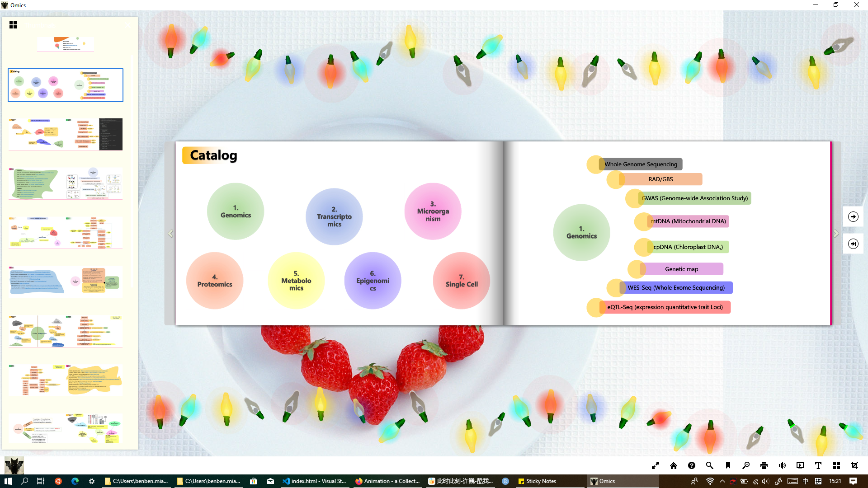The width and height of the screenshot is (868, 488).
Task: Collapse thumbnail panel via grid icon
Action: [x=13, y=25]
